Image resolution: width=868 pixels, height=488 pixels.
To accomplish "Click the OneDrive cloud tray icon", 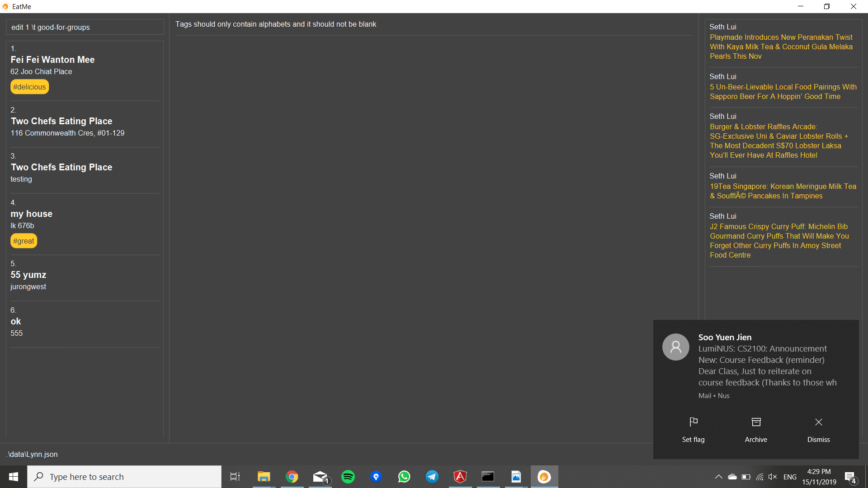I will click(x=732, y=477).
